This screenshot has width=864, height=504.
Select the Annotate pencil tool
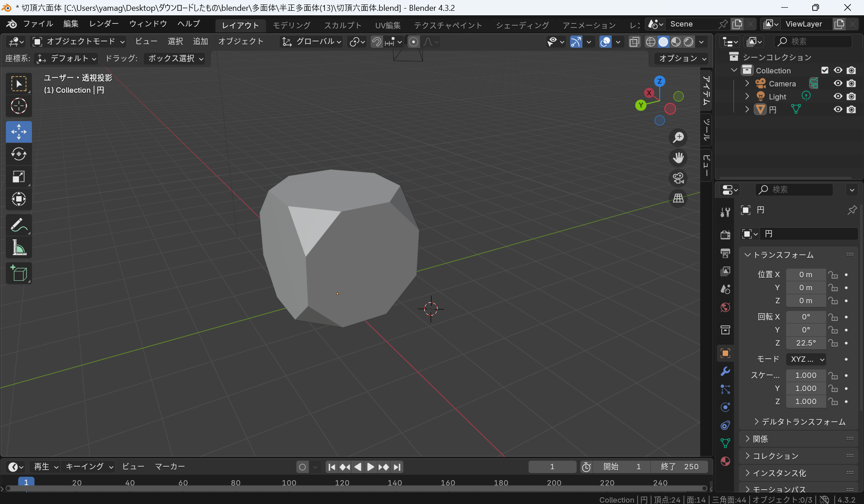(x=19, y=225)
